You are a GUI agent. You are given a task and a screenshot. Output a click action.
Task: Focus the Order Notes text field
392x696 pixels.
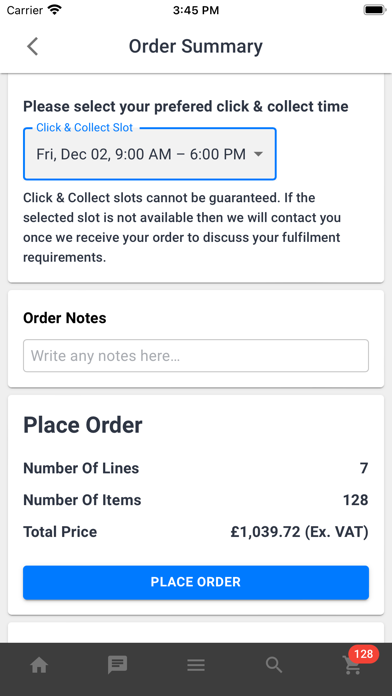tap(196, 356)
